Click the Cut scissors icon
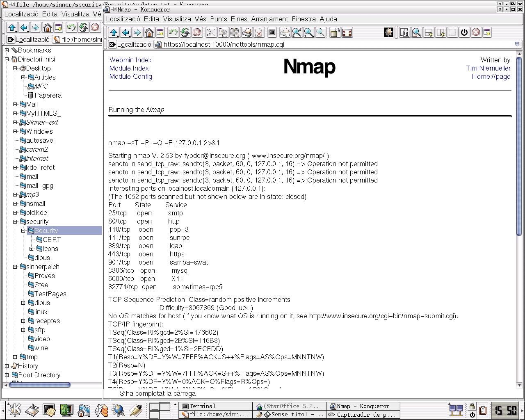Viewport: 525px width, 420px height. pos(211,32)
